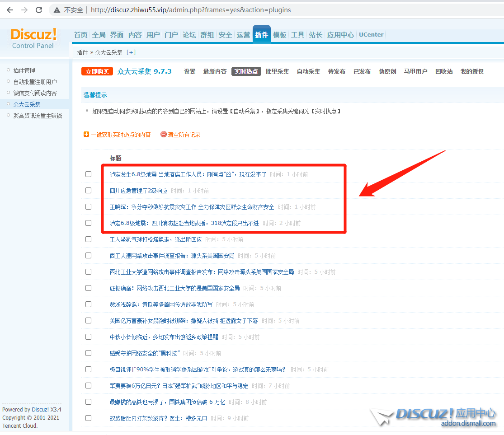Open the 应用中心 top menu

click(x=340, y=35)
